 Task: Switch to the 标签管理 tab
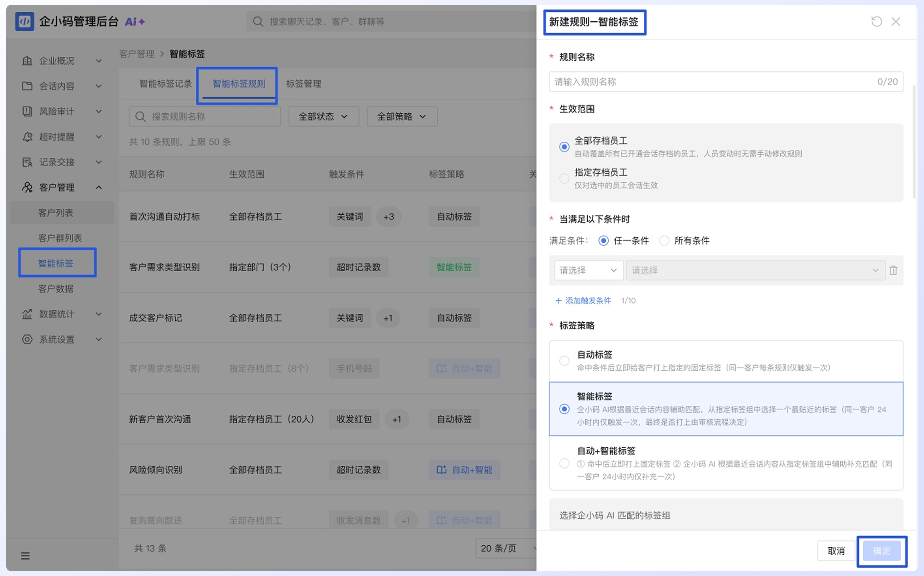[x=304, y=84]
